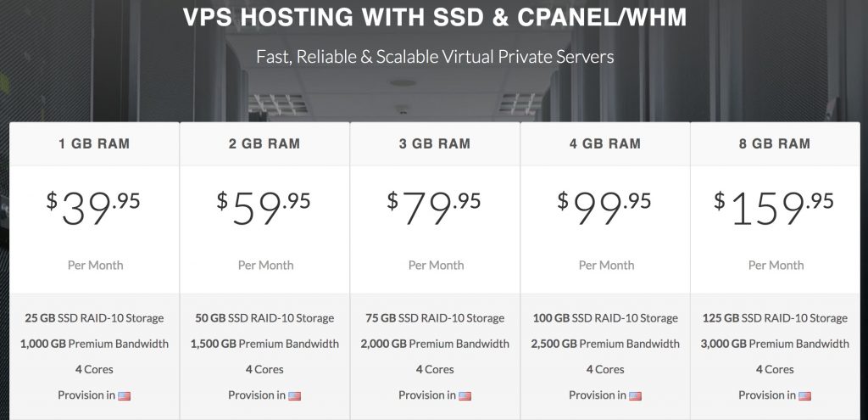Click the US flag in 3 GB RAM plan

click(x=465, y=395)
